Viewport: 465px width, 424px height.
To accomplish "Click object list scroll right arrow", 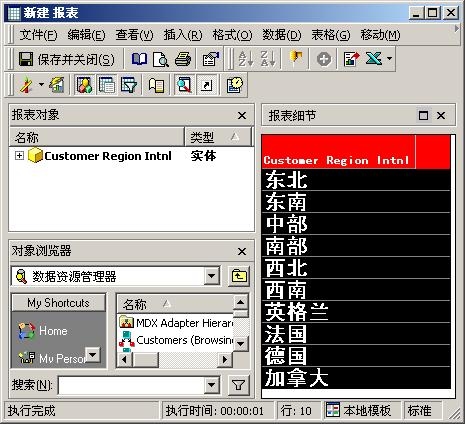I will 225,359.
